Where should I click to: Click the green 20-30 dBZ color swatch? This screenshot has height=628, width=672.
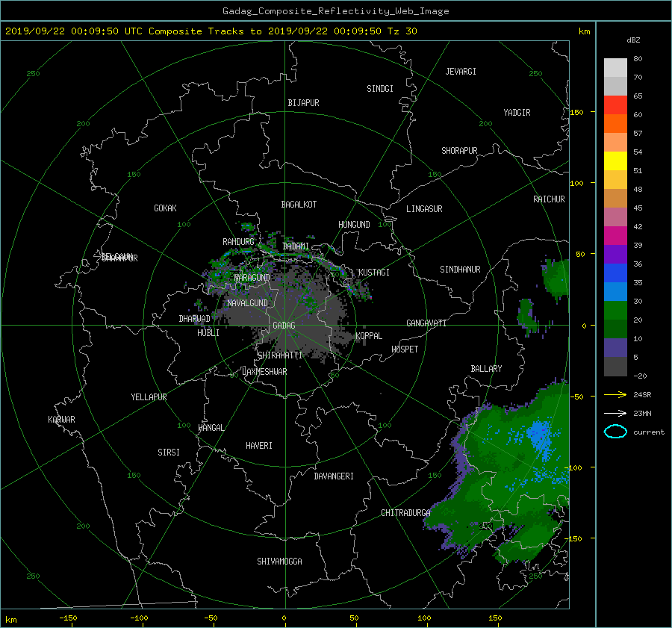click(x=615, y=311)
